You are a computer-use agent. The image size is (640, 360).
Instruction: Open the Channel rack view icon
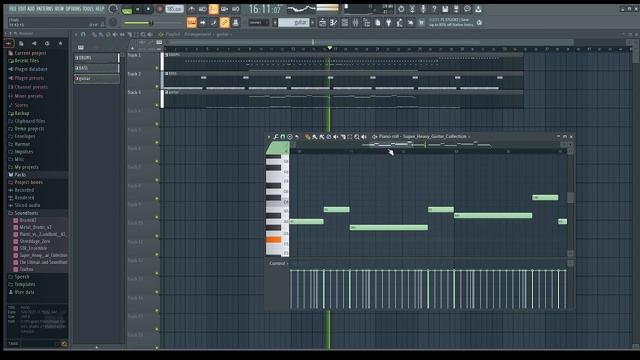[x=344, y=22]
